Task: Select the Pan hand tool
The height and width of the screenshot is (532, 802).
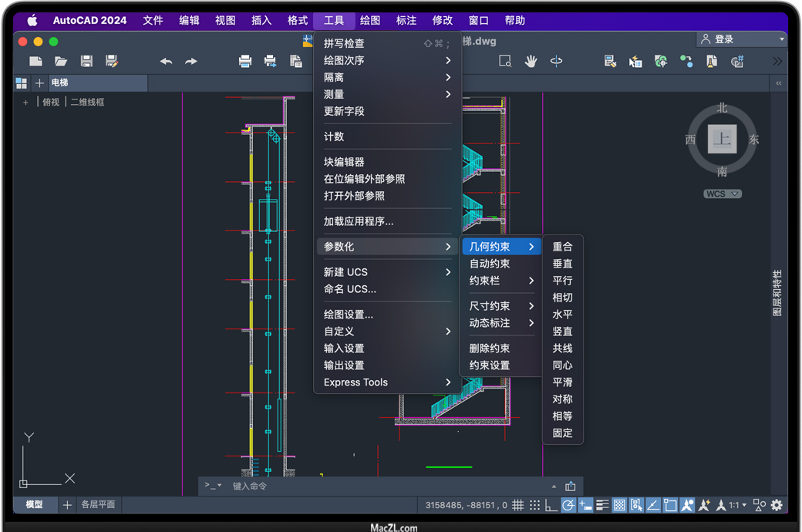Action: click(x=531, y=61)
